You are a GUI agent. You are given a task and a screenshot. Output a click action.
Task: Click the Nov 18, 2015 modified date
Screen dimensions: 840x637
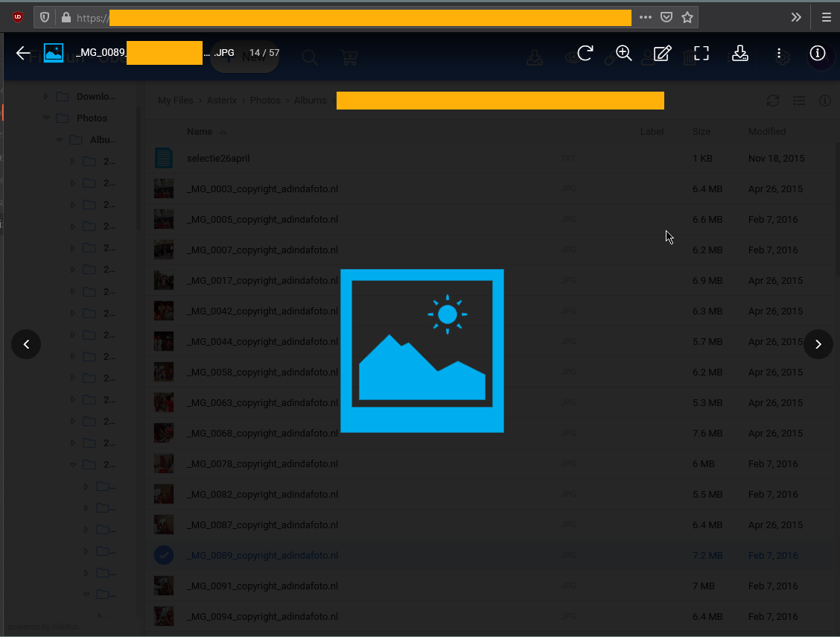pos(776,159)
